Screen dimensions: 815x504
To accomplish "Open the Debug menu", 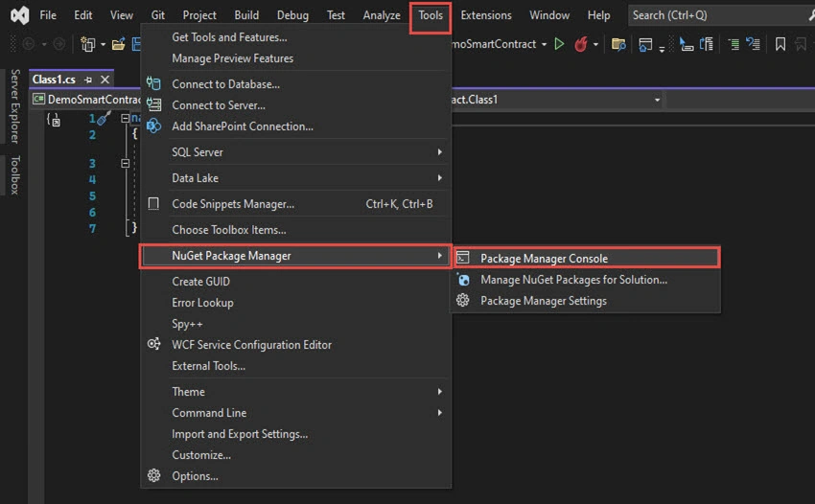I will pyautogui.click(x=292, y=15).
